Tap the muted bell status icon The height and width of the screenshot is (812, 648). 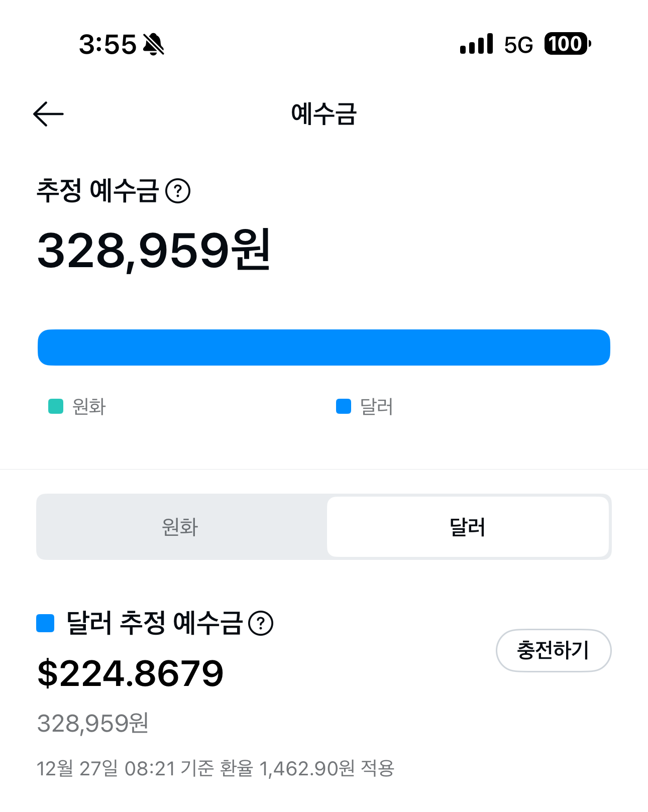click(x=154, y=45)
